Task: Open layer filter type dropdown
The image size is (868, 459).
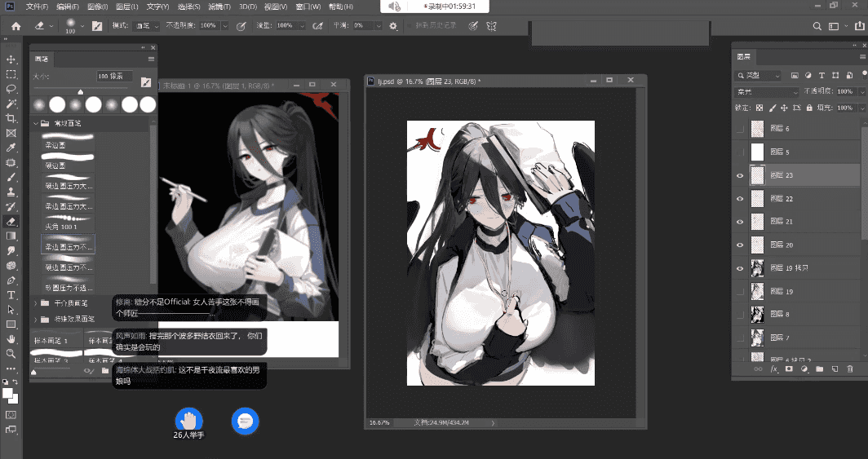Action: 758,75
